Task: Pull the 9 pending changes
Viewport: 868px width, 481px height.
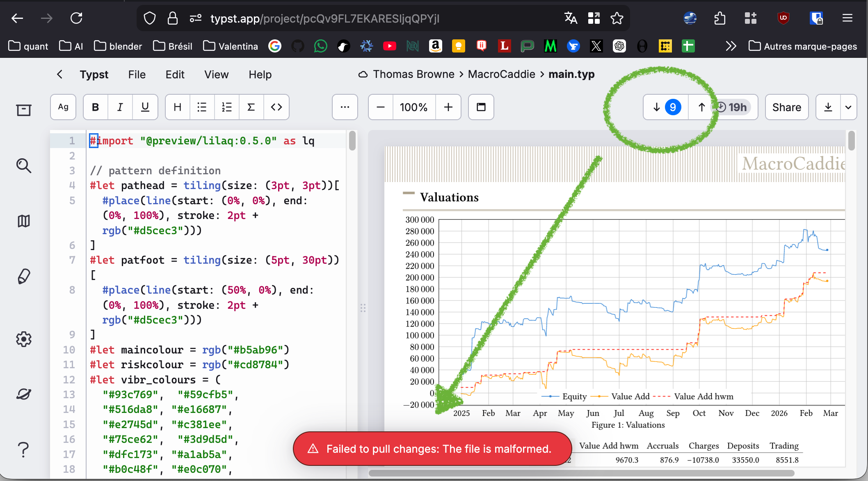Action: tap(665, 107)
